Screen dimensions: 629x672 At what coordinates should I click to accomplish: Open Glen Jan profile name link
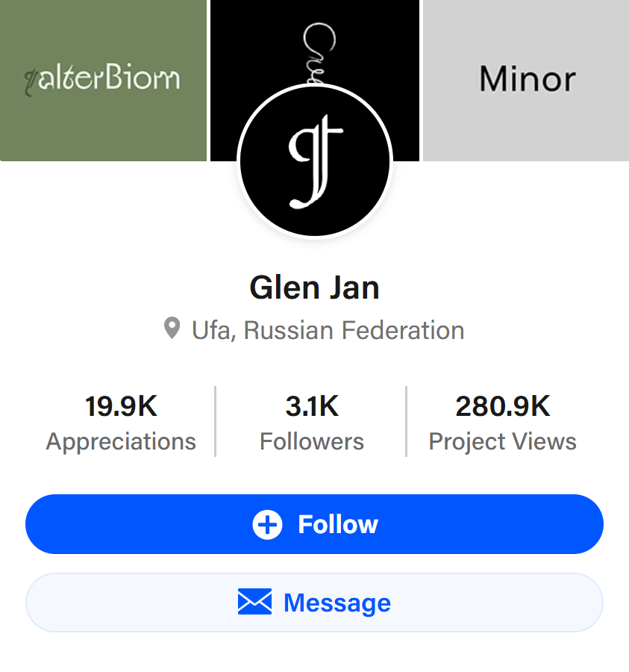point(315,287)
